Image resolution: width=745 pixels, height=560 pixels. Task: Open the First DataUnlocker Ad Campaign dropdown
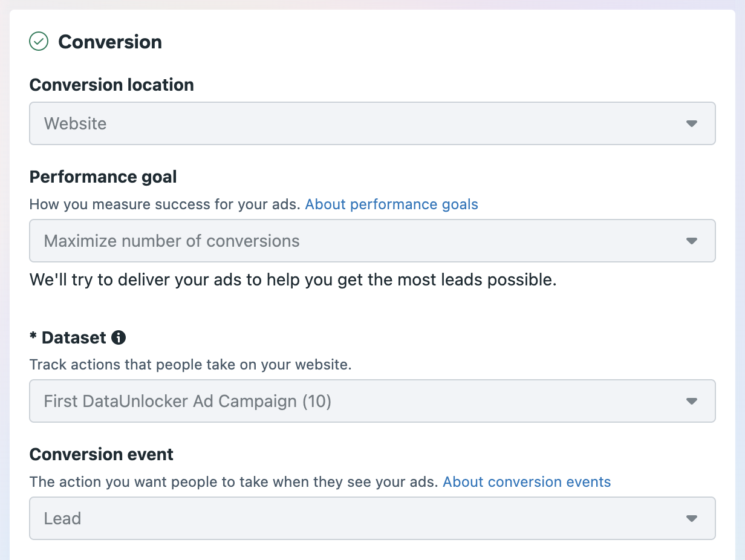pyautogui.click(x=363, y=401)
